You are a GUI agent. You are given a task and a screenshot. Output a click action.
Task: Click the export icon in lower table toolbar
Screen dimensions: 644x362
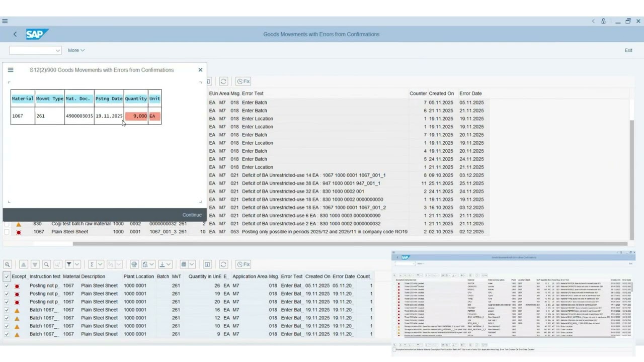coord(162,264)
